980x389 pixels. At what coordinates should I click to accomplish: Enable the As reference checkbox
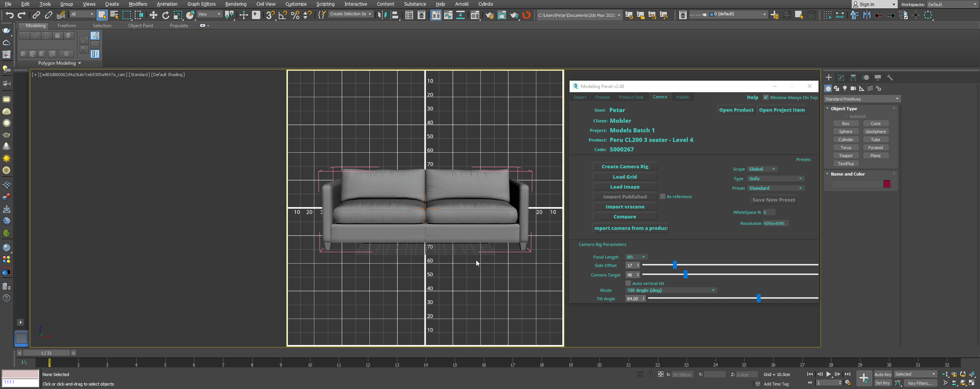tap(663, 197)
